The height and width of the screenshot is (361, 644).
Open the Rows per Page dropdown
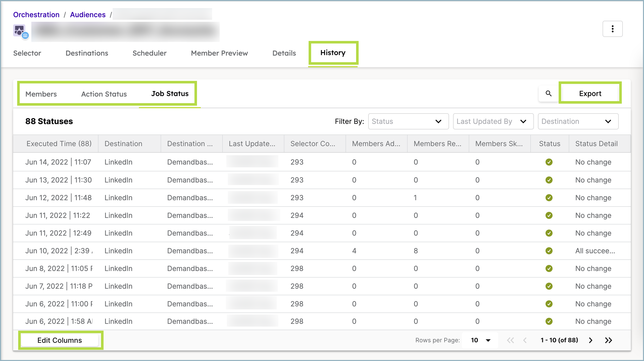(480, 340)
